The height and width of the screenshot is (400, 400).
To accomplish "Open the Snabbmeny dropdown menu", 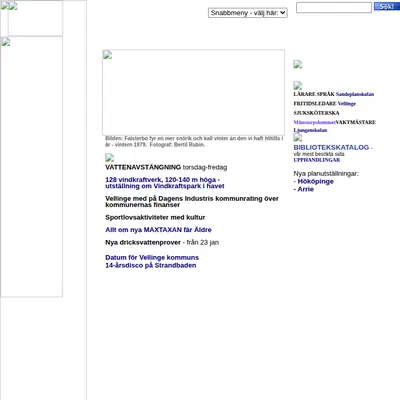I will pyautogui.click(x=248, y=13).
